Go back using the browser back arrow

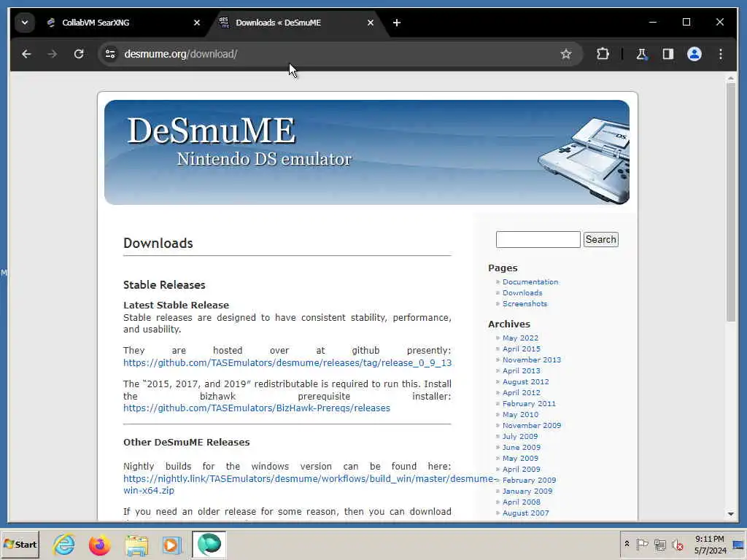point(26,54)
